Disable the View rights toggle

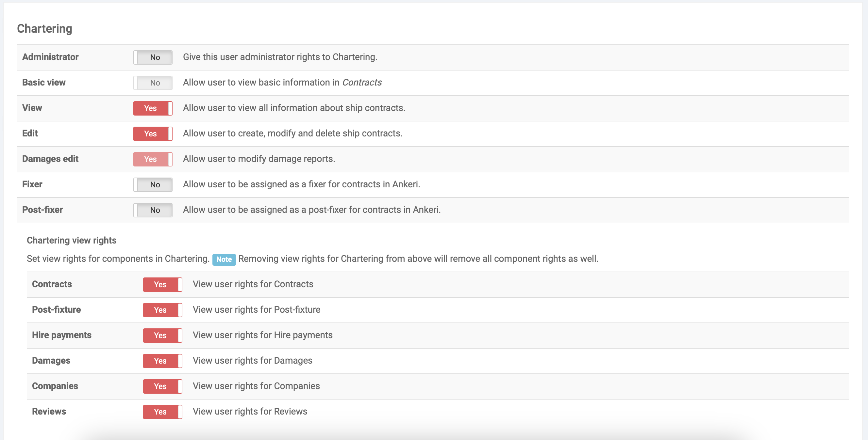pyautogui.click(x=153, y=108)
